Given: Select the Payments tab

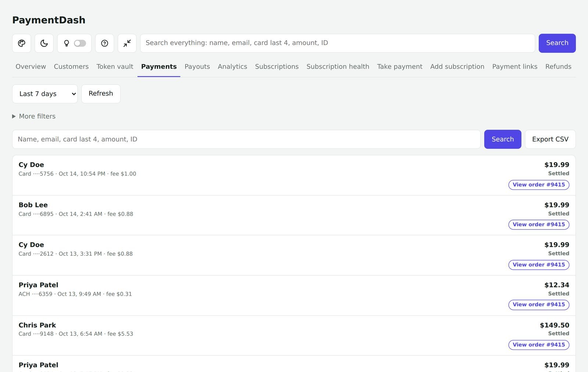Looking at the screenshot, I should point(159,67).
